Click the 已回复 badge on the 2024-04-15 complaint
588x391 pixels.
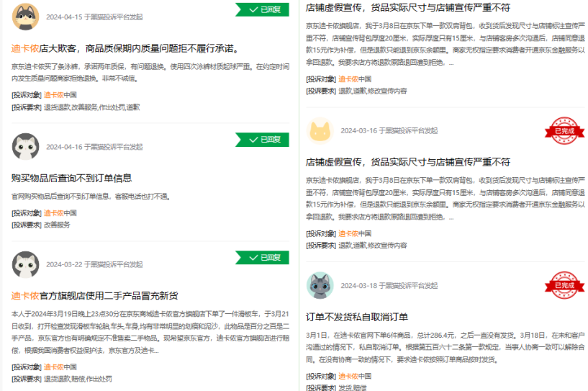click(263, 9)
